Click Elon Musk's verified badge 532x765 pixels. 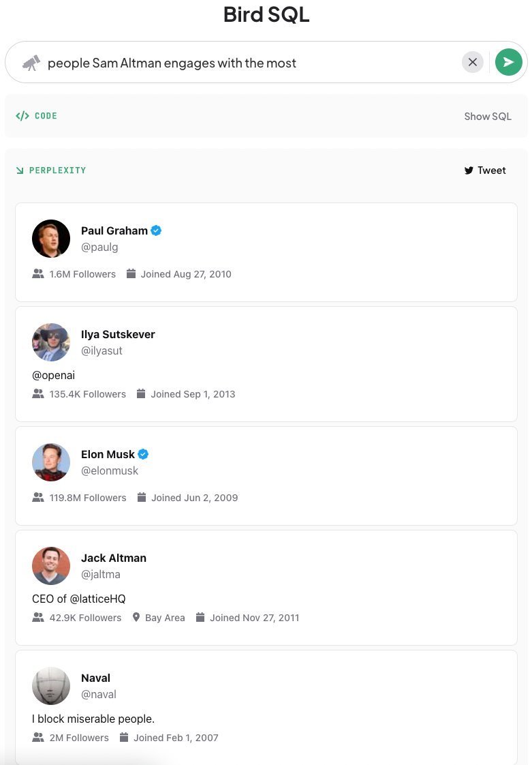tap(143, 454)
